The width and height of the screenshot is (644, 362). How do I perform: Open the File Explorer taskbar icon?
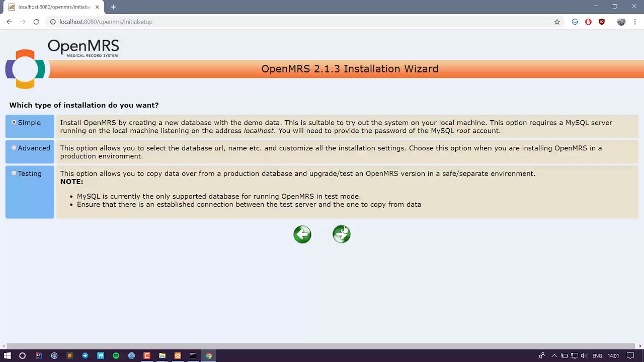tap(162, 356)
